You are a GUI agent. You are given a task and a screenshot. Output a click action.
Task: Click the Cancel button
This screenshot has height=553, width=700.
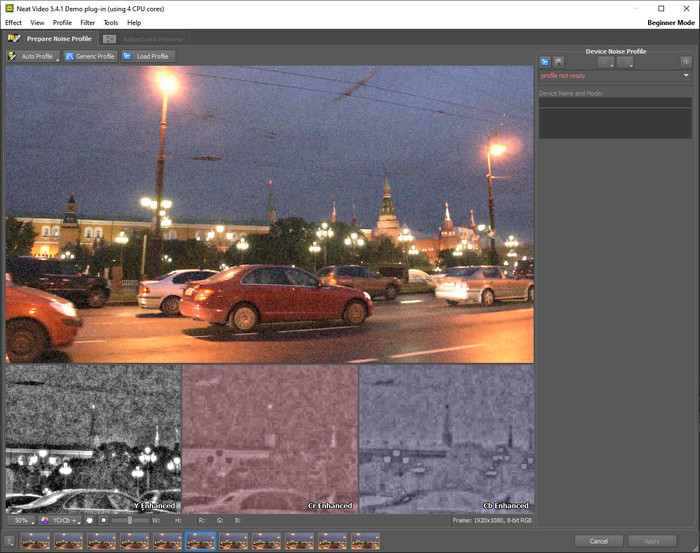[x=599, y=541]
